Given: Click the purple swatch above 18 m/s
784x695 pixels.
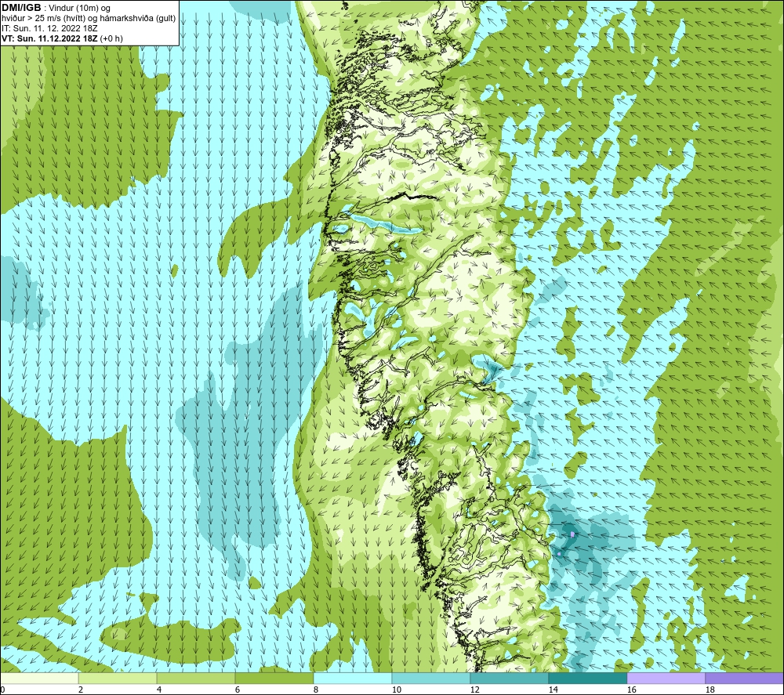Looking at the screenshot, I should [x=744, y=679].
